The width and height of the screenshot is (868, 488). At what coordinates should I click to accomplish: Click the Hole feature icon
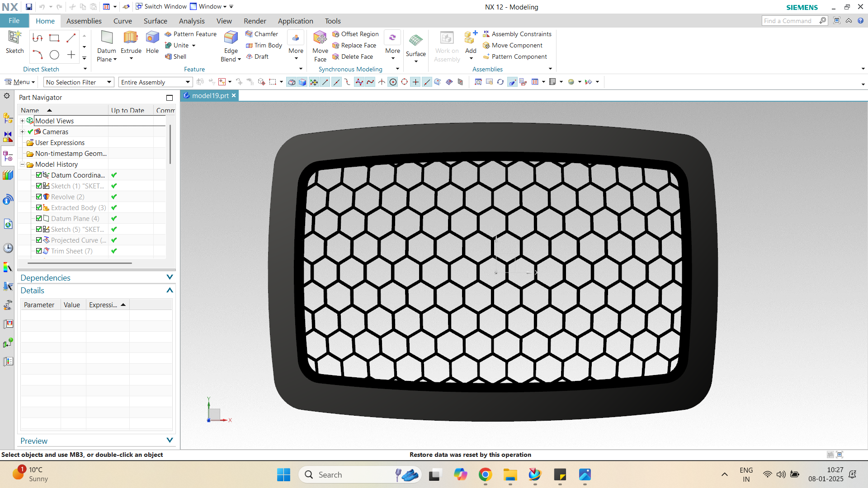tap(152, 42)
